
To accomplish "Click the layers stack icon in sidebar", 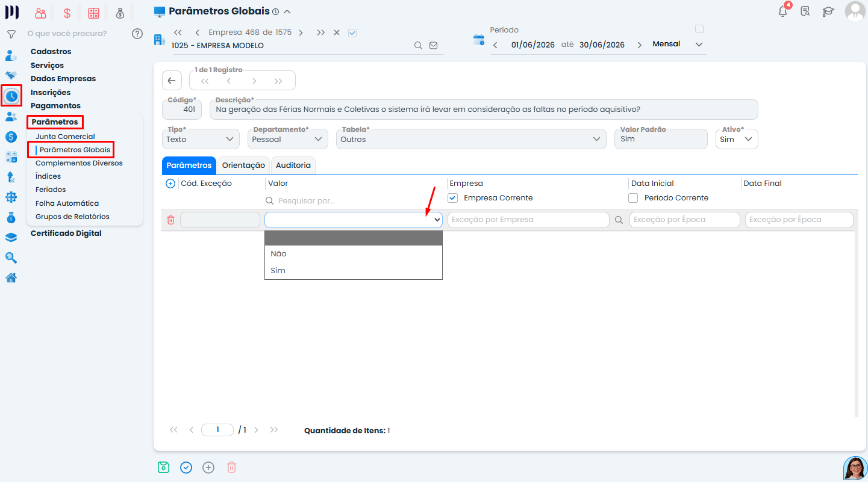I will (11, 238).
